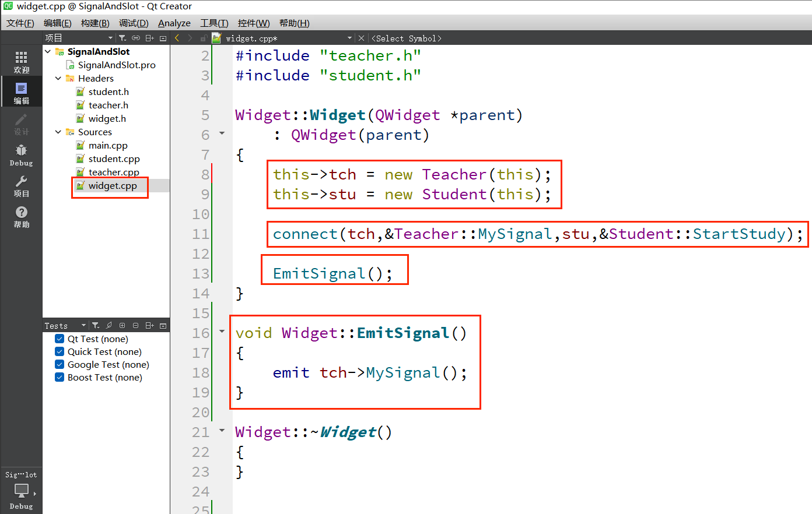Expand all in Tests panel
Viewport: 812px width, 514px height.
pyautogui.click(x=123, y=325)
